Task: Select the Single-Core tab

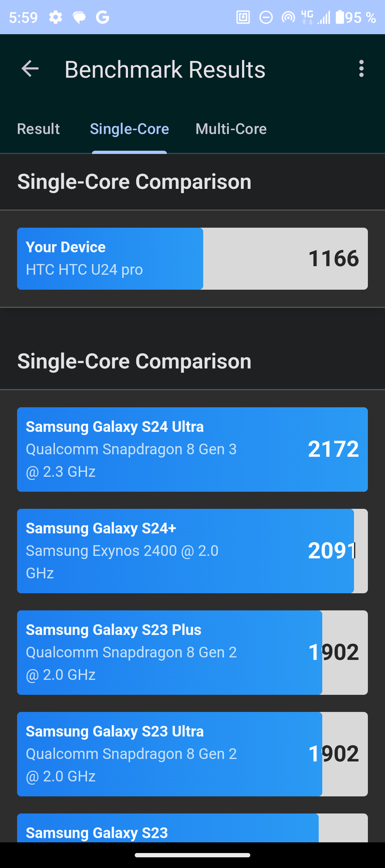Action: tap(129, 129)
